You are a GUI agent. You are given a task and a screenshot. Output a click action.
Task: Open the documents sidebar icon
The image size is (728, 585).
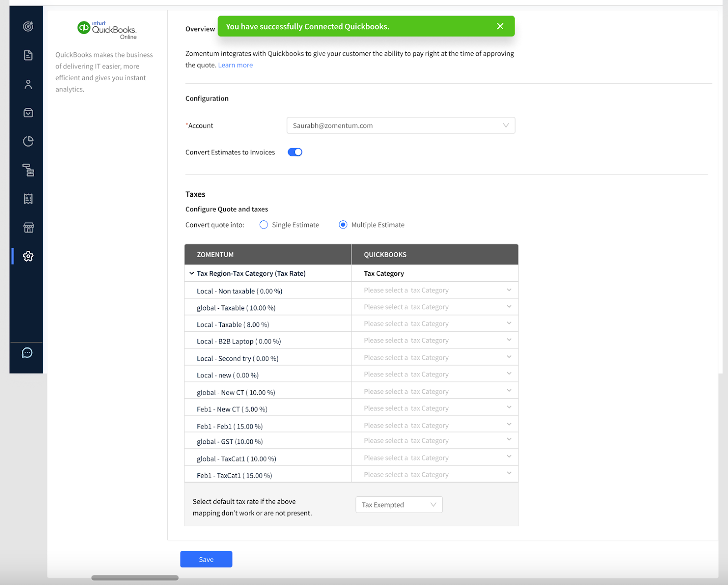(x=28, y=55)
